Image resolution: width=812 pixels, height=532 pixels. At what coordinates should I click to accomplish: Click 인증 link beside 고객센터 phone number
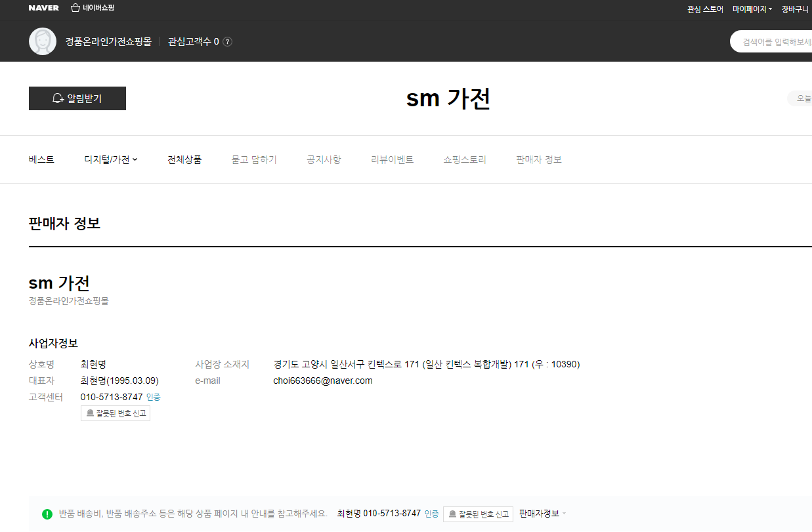(154, 397)
